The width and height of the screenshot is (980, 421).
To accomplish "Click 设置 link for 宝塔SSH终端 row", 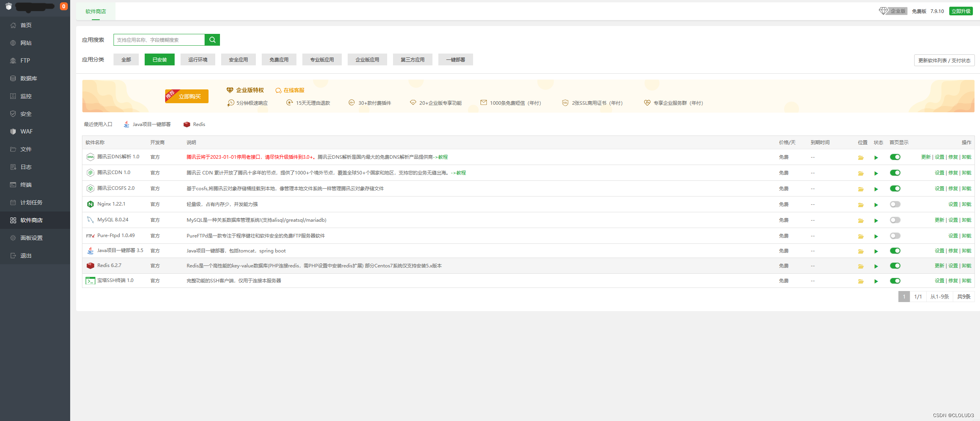I will pos(939,281).
